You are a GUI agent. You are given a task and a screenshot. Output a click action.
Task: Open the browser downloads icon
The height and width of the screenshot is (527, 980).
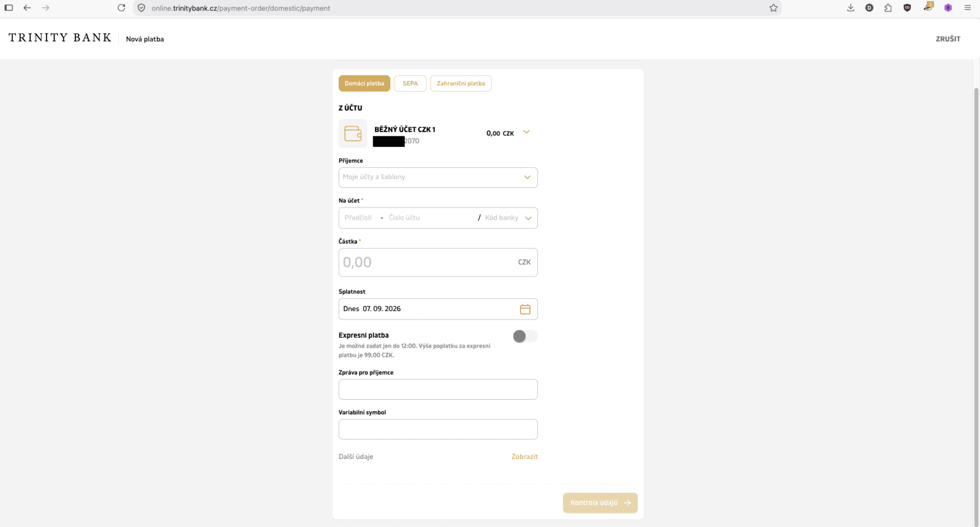click(x=851, y=8)
